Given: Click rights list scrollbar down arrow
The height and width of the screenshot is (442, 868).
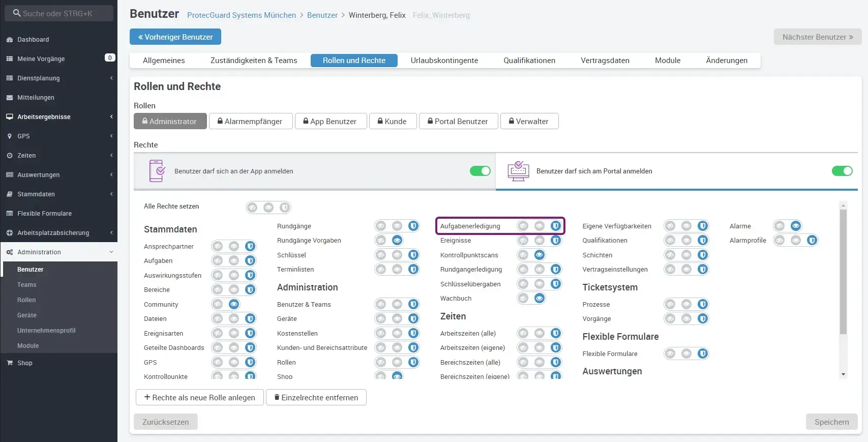Looking at the screenshot, I should click(844, 374).
